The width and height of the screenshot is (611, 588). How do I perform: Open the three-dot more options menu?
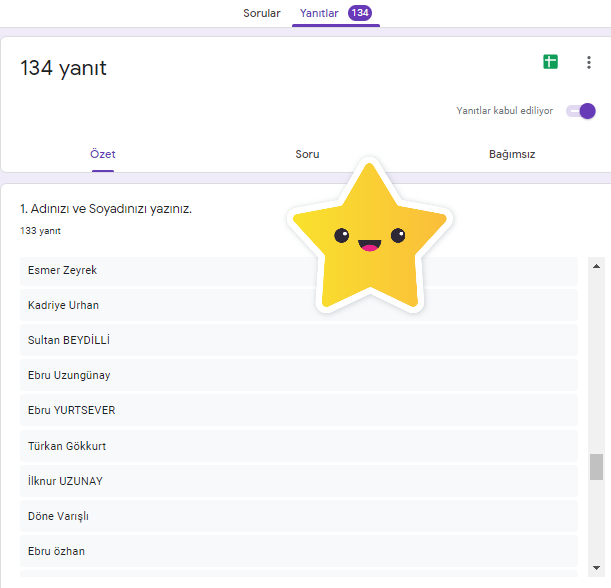pyautogui.click(x=588, y=63)
